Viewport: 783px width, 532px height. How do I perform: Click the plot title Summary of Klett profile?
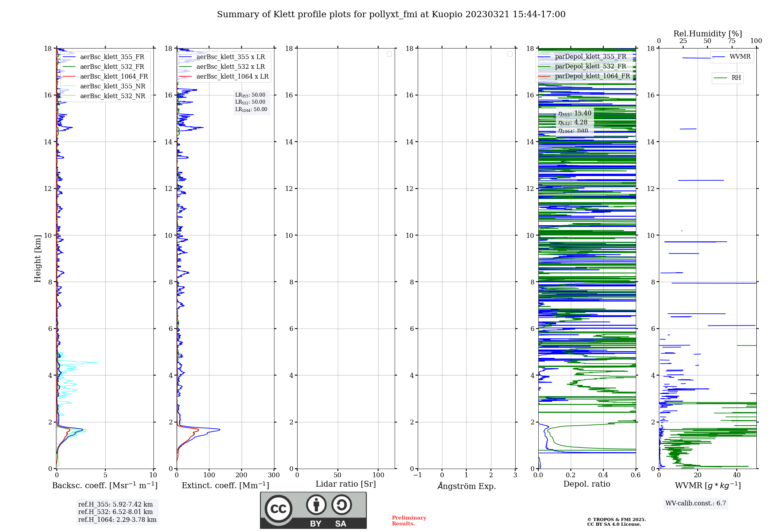[x=391, y=14]
